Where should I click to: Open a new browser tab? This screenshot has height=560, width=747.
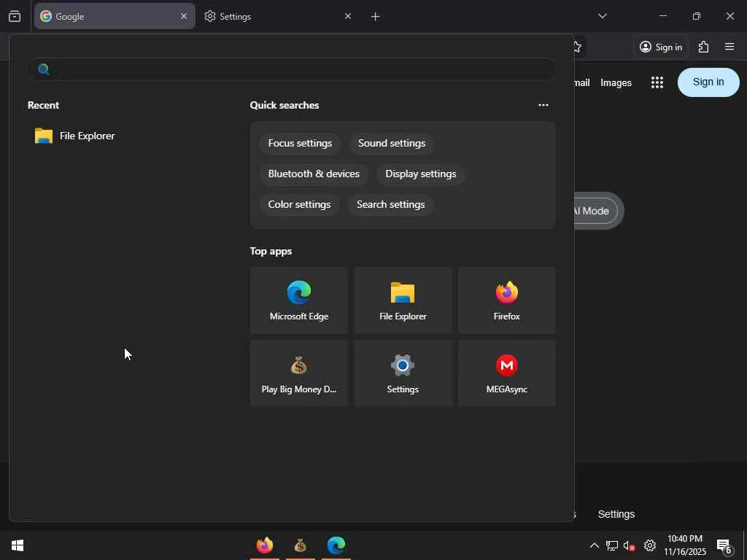click(376, 17)
